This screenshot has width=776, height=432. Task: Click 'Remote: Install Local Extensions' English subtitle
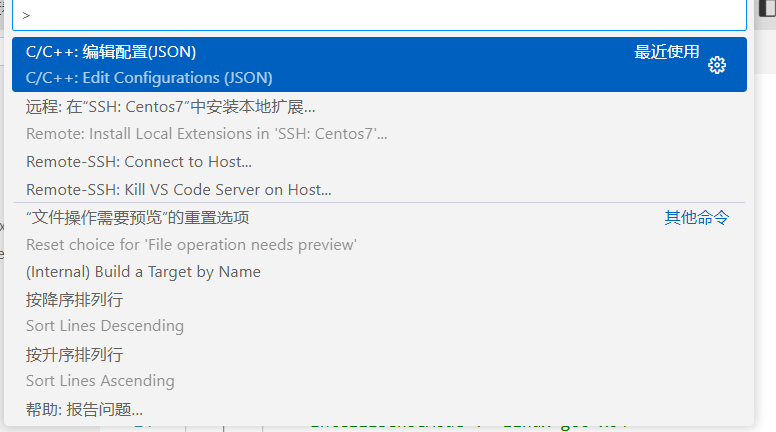click(206, 134)
